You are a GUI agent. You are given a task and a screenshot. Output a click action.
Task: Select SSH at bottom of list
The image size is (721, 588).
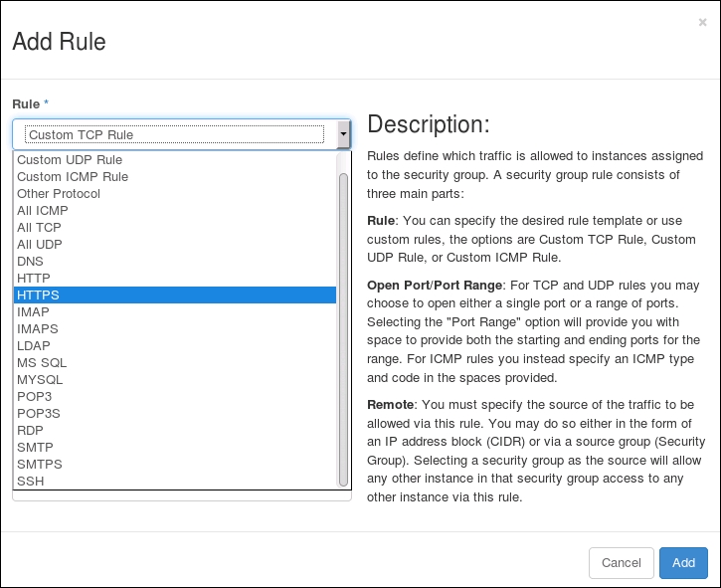coord(30,481)
